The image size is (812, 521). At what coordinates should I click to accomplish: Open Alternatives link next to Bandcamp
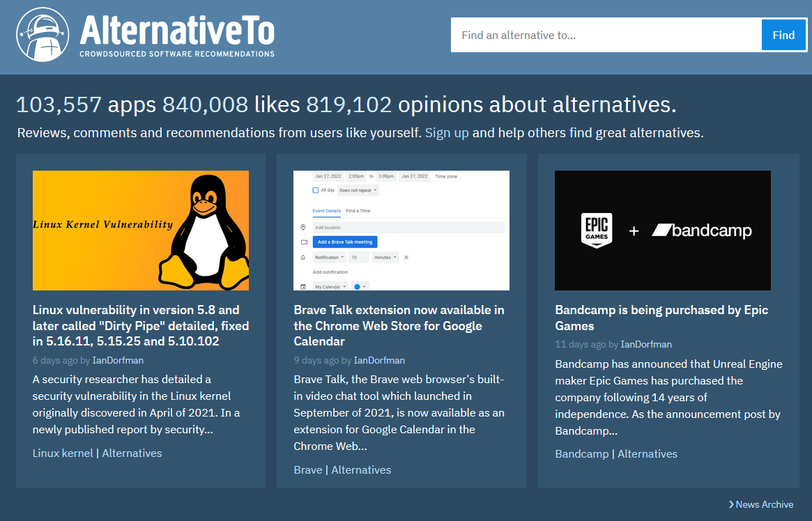click(x=648, y=453)
